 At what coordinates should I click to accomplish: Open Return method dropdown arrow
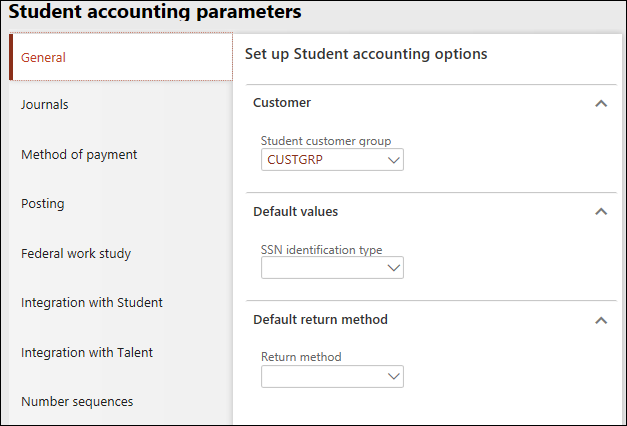pyautogui.click(x=393, y=376)
